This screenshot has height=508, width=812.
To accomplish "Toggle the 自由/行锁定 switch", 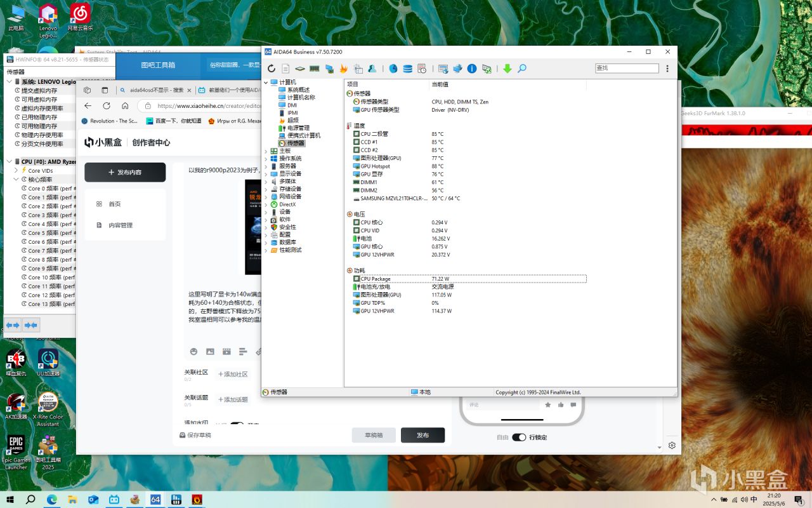I will (519, 437).
